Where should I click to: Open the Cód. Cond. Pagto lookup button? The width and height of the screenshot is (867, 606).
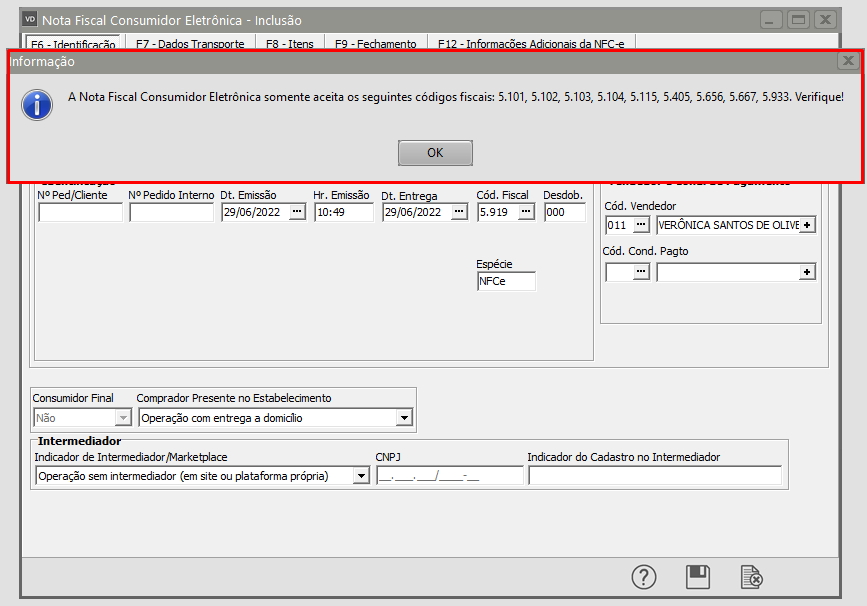[x=642, y=271]
